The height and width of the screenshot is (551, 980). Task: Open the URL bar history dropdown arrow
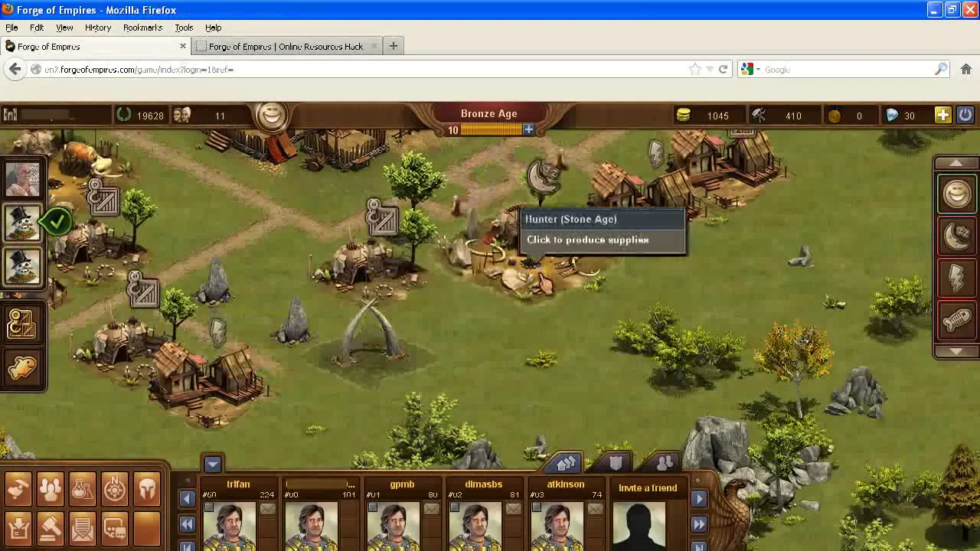pyautogui.click(x=709, y=69)
